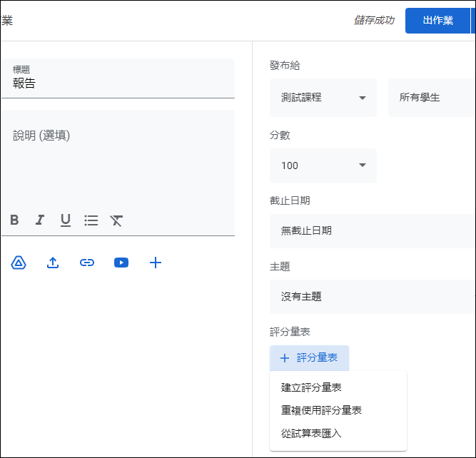Open the 100 points dropdown
This screenshot has height=458, width=476.
pos(323,166)
